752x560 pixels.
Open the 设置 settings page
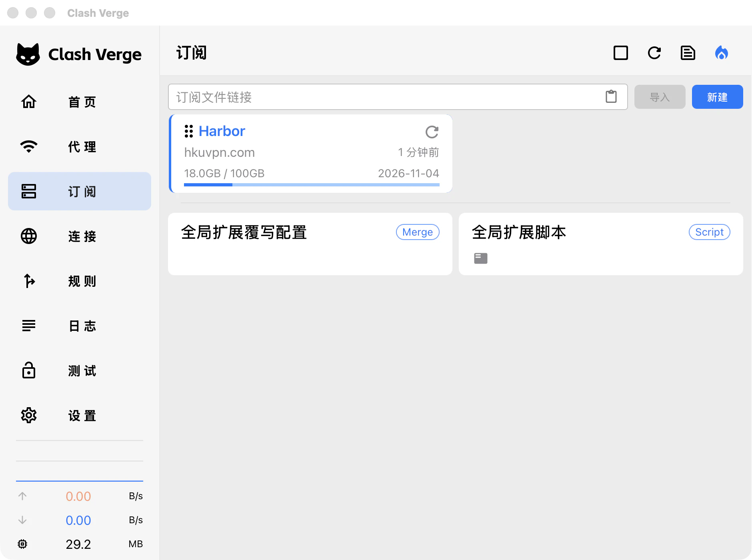tap(80, 416)
